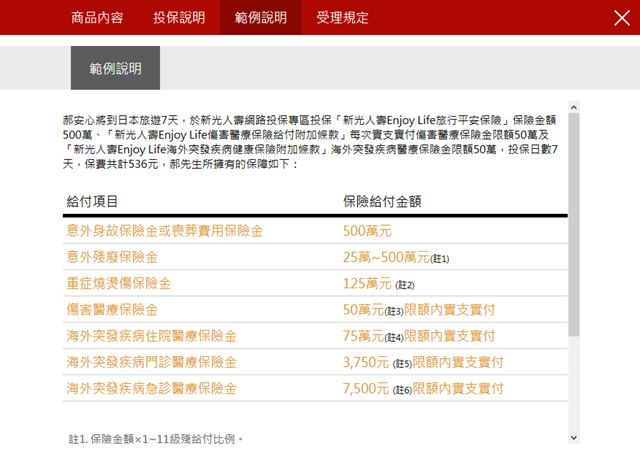Click the vertical scrollbar thumb
Screen dimensions: 640x462
click(574, 225)
